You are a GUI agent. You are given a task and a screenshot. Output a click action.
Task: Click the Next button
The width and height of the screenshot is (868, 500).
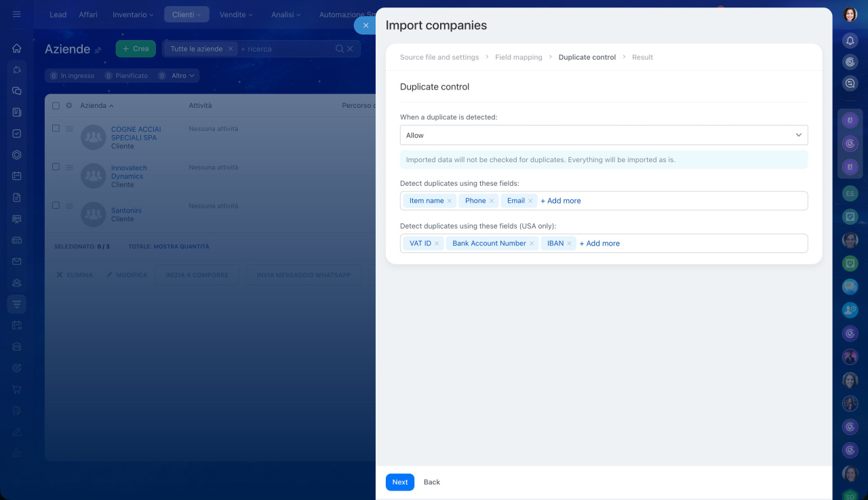tap(399, 482)
